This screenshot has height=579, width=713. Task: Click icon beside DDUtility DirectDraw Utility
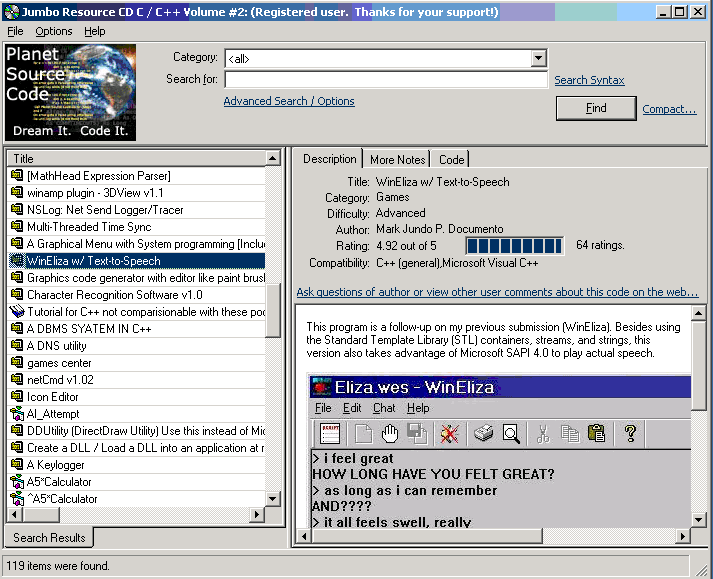[17, 430]
